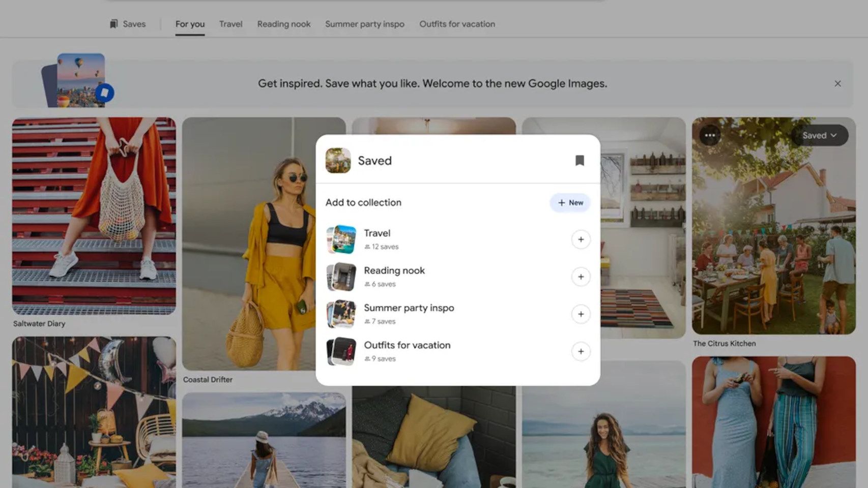This screenshot has width=868, height=488.
Task: Open the curly-haired woman by sea image
Action: [604, 424]
